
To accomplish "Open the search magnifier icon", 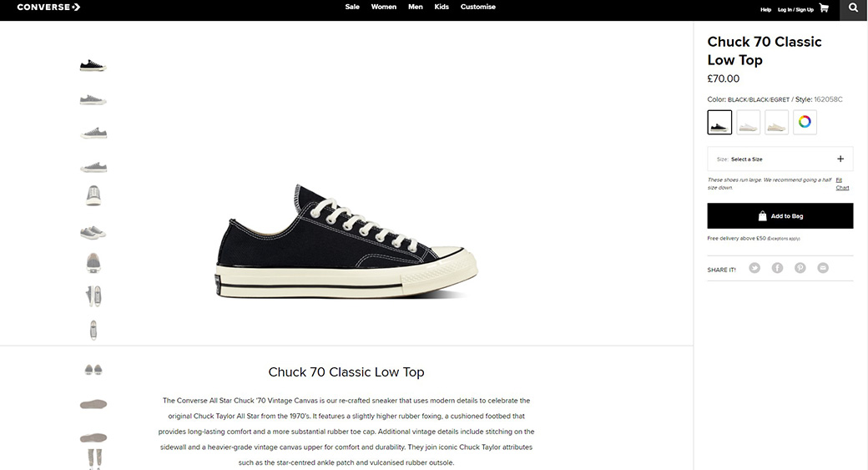I will pos(853,8).
